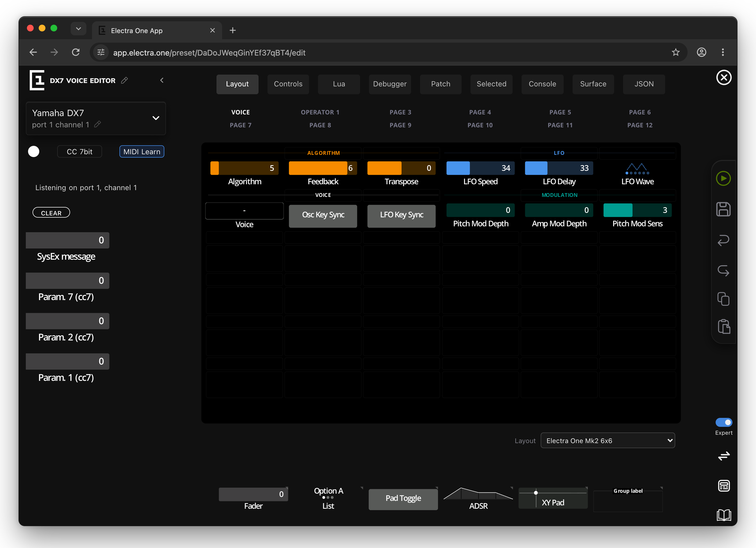
Task: Switch to the Surface tab
Action: click(593, 84)
